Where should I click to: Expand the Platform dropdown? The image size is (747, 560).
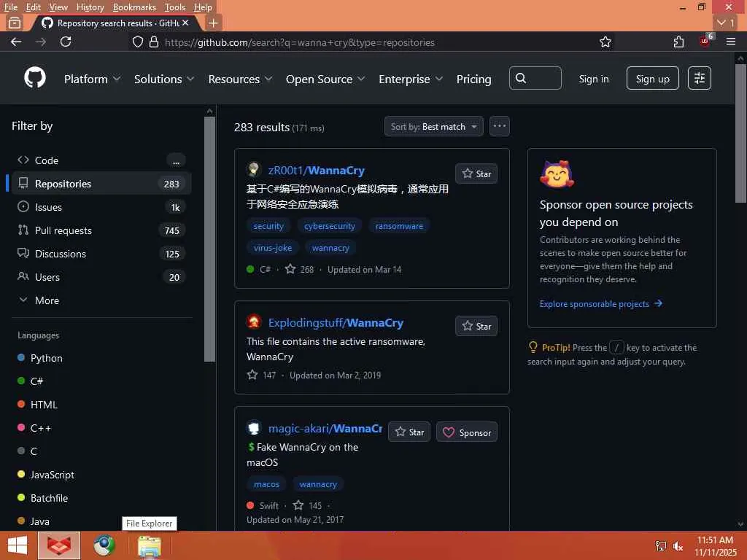click(x=92, y=79)
